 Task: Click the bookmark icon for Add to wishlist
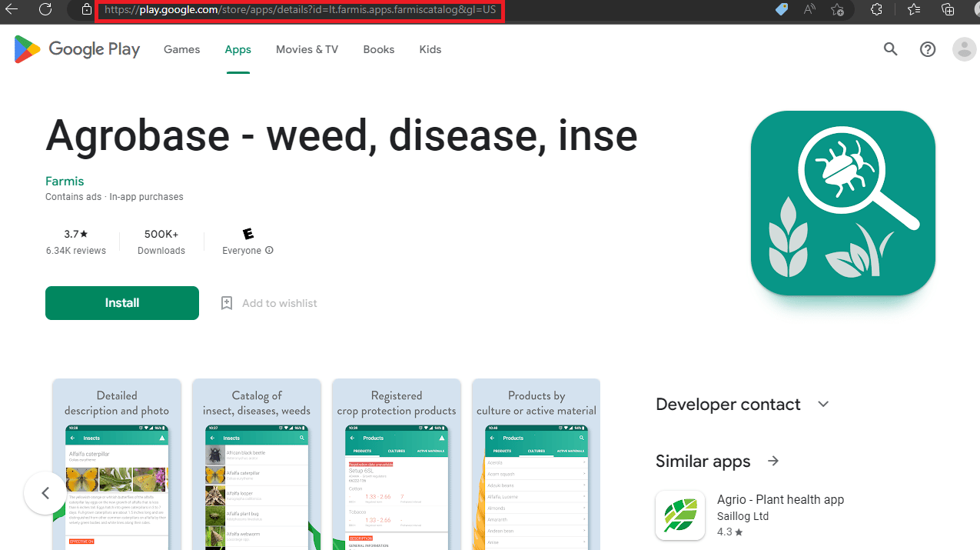tap(227, 303)
